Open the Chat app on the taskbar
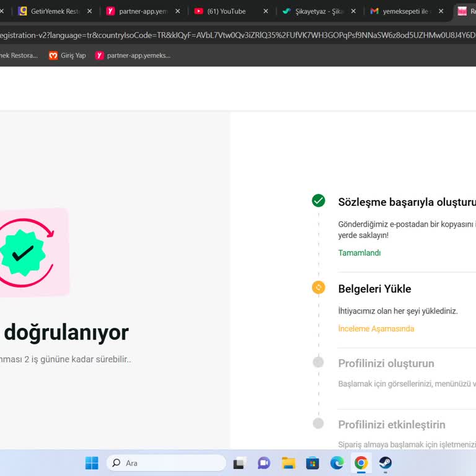 tap(264, 463)
